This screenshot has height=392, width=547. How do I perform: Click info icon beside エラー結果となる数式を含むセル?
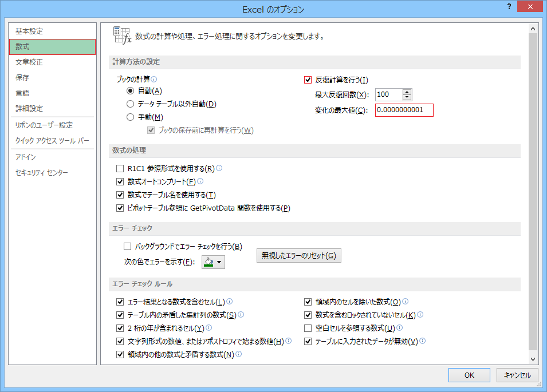pos(230,302)
